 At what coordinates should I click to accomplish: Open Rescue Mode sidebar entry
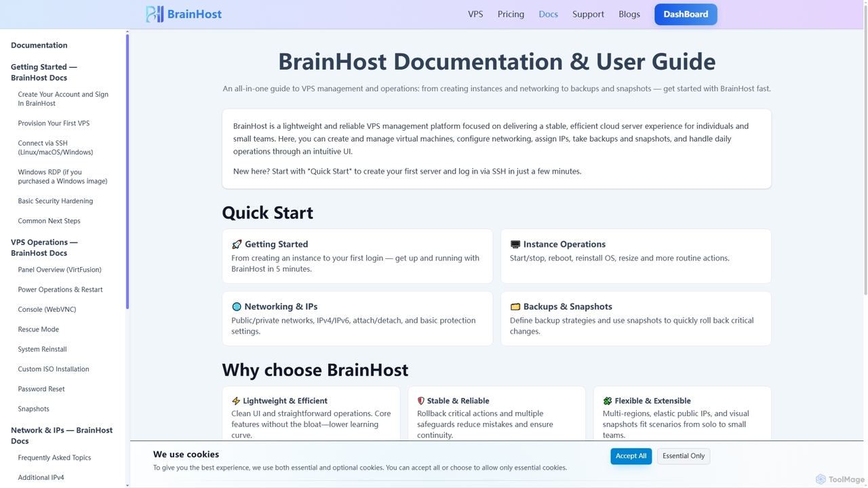[38, 329]
